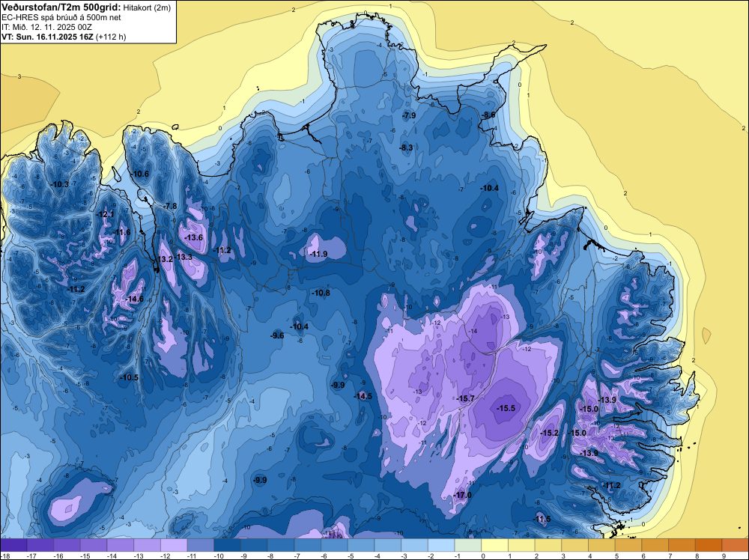Click the legend swatch between -17 and -16
The image size is (749, 560).
click(40, 545)
